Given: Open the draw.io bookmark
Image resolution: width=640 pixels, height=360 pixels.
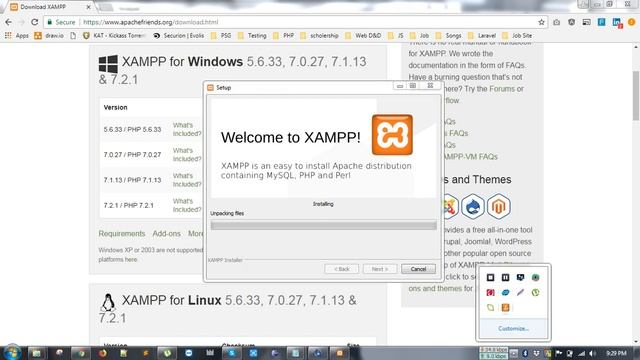Looking at the screenshot, I should pos(49,36).
